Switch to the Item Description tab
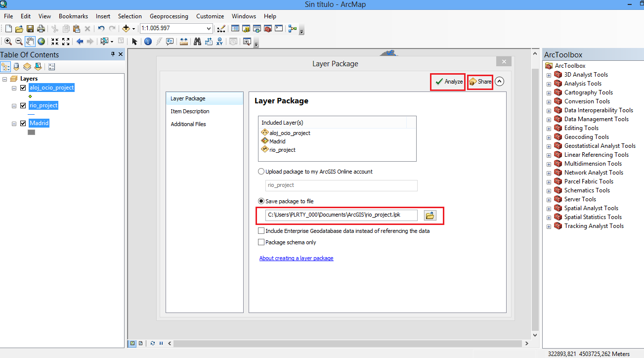This screenshot has height=358, width=644. pos(190,111)
